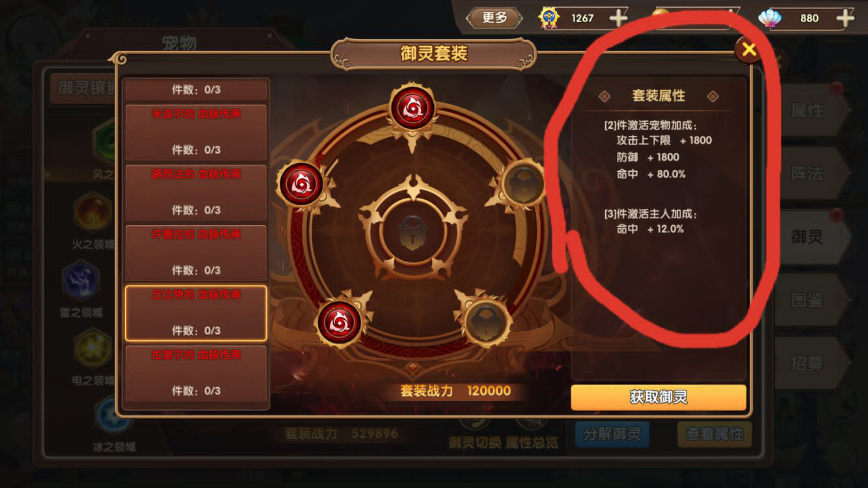Select the 路西法的 血脉传承 set
Screen dimensions: 868x488
(196, 193)
